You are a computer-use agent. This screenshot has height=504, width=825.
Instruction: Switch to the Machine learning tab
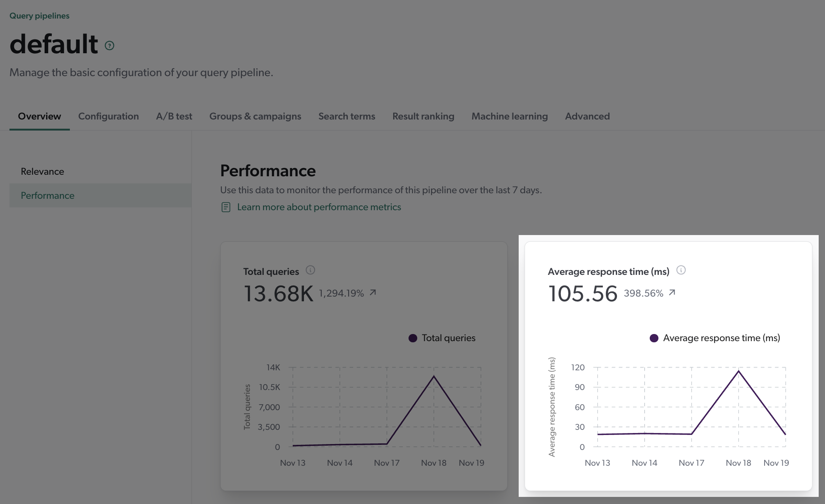point(509,116)
